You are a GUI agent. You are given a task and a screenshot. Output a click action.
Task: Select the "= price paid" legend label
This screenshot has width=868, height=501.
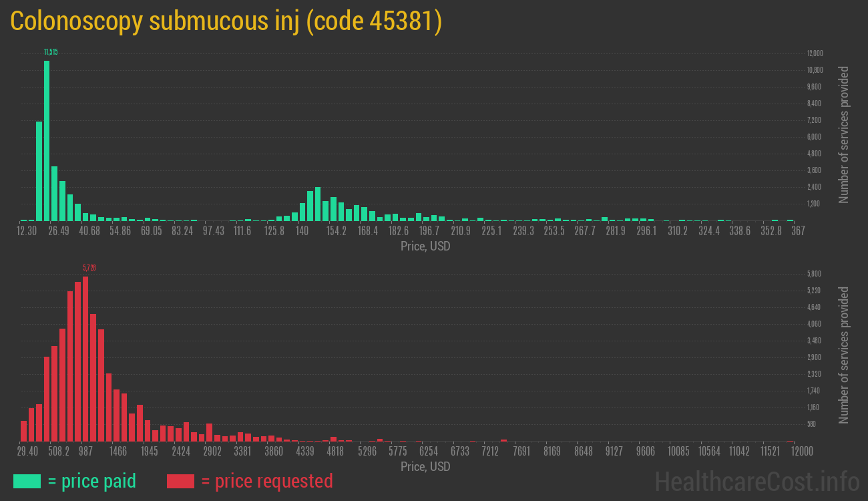pos(92,481)
